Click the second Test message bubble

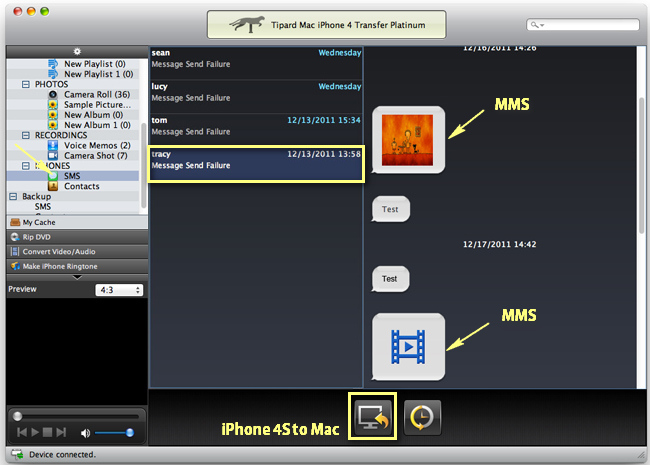tap(390, 279)
